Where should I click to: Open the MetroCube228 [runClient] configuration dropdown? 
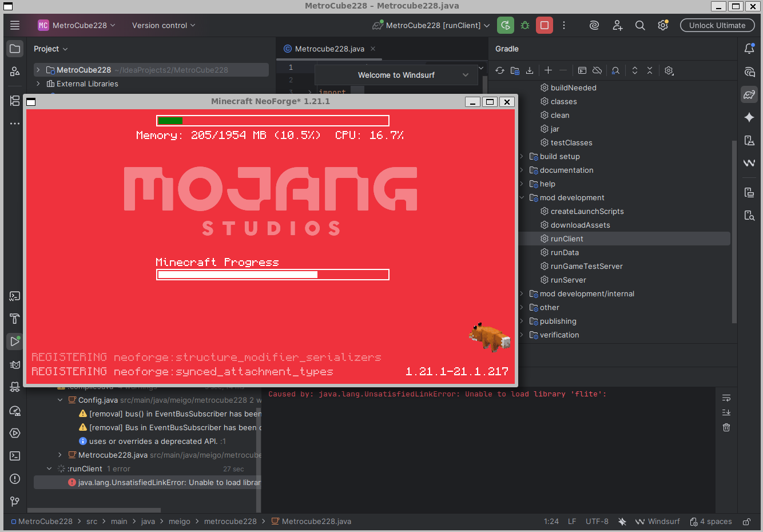(x=430, y=25)
